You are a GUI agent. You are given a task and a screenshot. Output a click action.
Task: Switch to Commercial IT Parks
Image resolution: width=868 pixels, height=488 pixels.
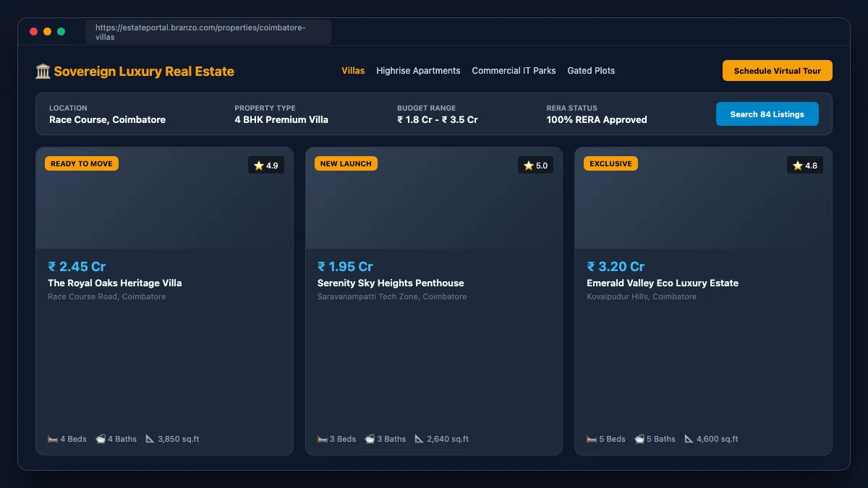(514, 71)
